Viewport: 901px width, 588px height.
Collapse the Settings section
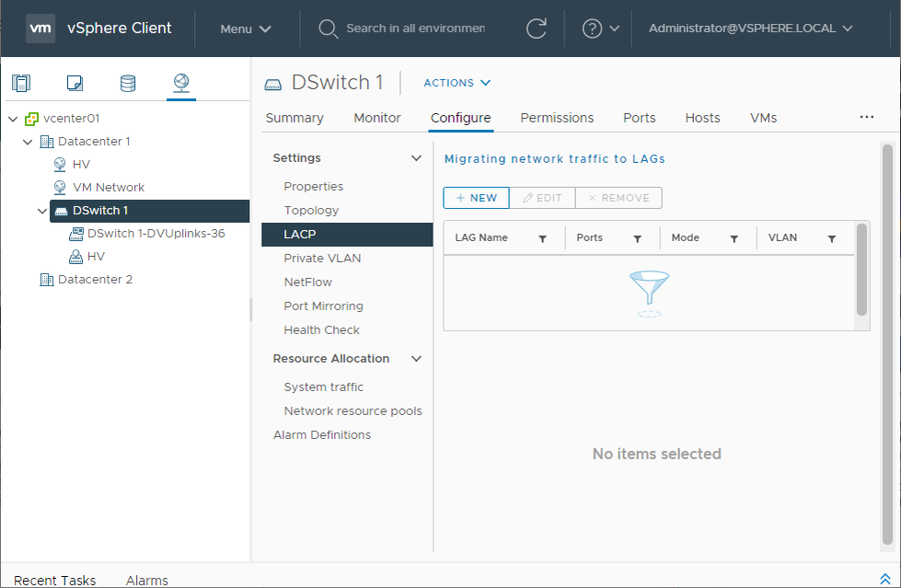[417, 158]
